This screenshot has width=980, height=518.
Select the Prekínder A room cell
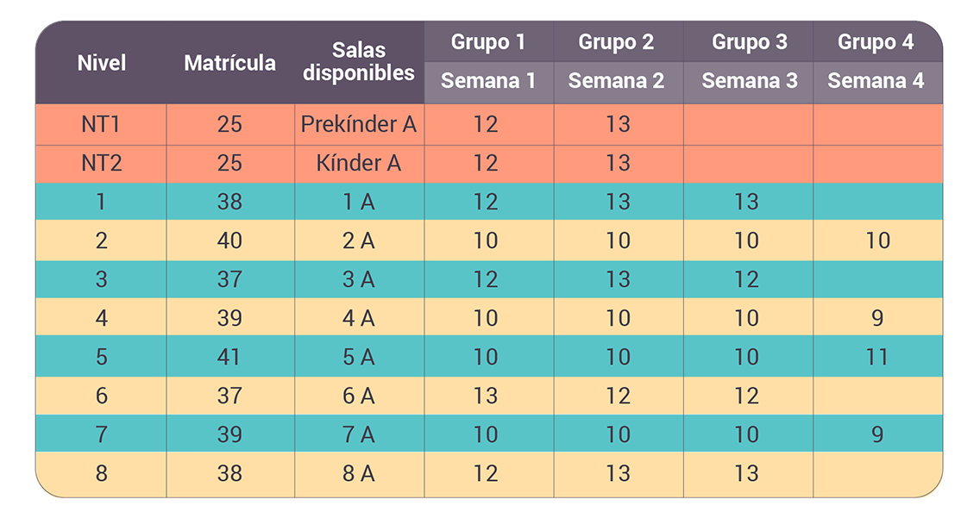359,124
